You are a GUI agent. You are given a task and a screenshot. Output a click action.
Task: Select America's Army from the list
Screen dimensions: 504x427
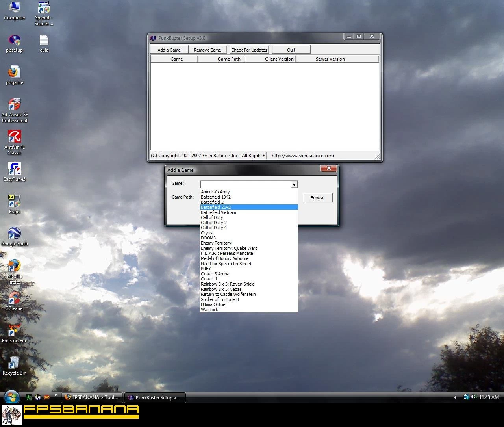249,192
